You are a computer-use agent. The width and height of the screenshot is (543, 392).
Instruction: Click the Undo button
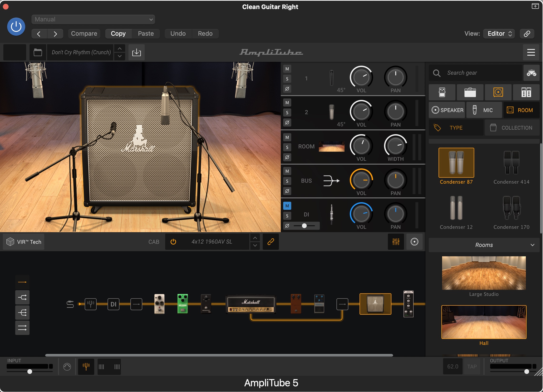click(x=178, y=34)
